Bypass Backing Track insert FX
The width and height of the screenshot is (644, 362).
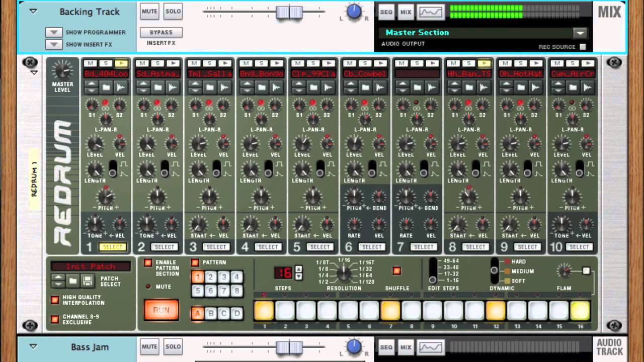[161, 32]
